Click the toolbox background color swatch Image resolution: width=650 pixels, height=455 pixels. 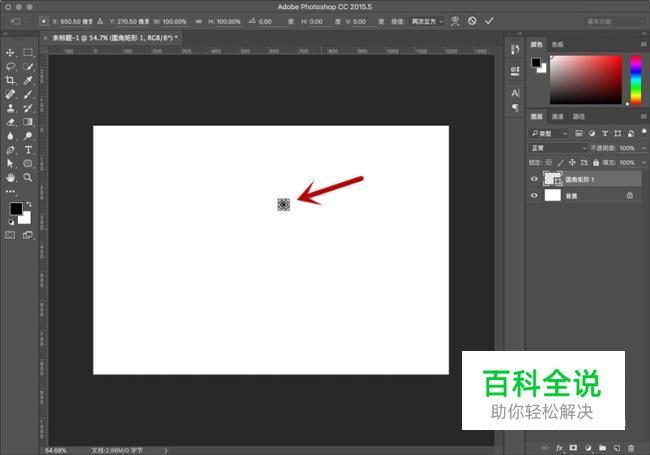coord(26,219)
